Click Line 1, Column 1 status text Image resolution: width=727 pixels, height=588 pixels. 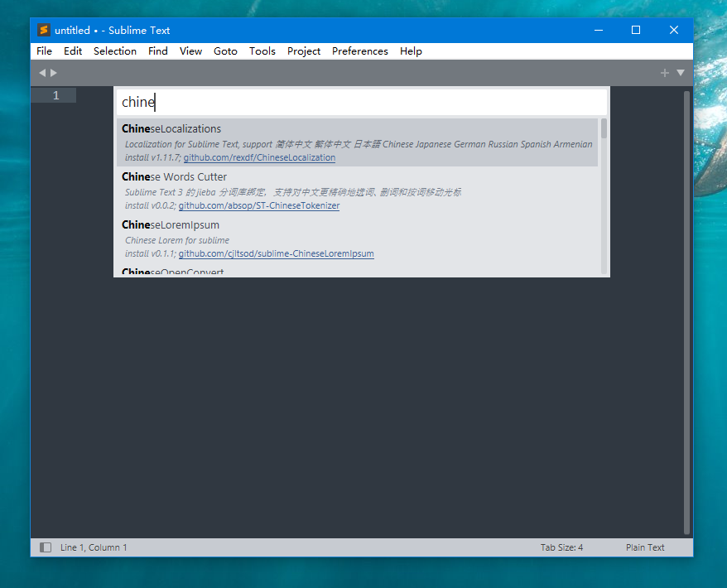94,547
